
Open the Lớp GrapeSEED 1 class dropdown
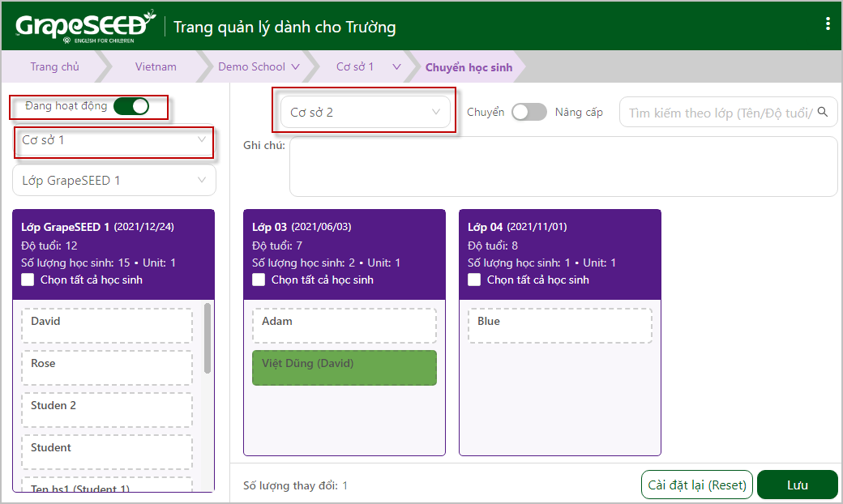tap(114, 181)
